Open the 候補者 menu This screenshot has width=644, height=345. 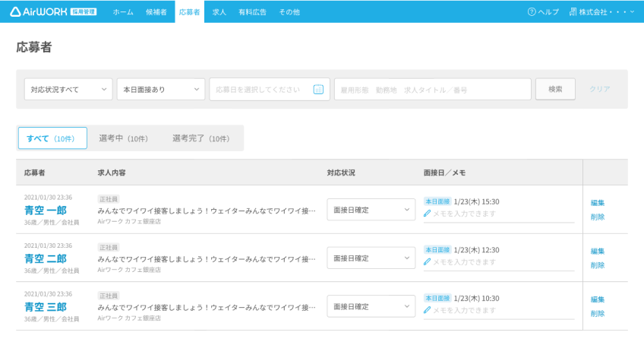156,12
